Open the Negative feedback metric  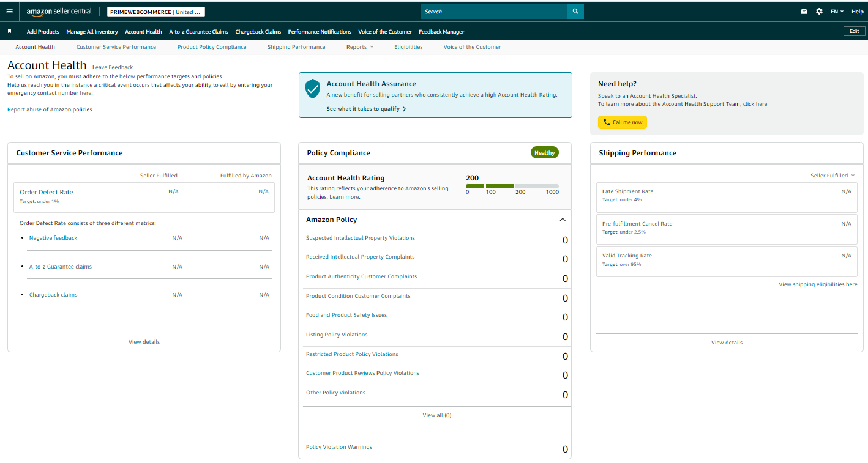click(x=53, y=238)
